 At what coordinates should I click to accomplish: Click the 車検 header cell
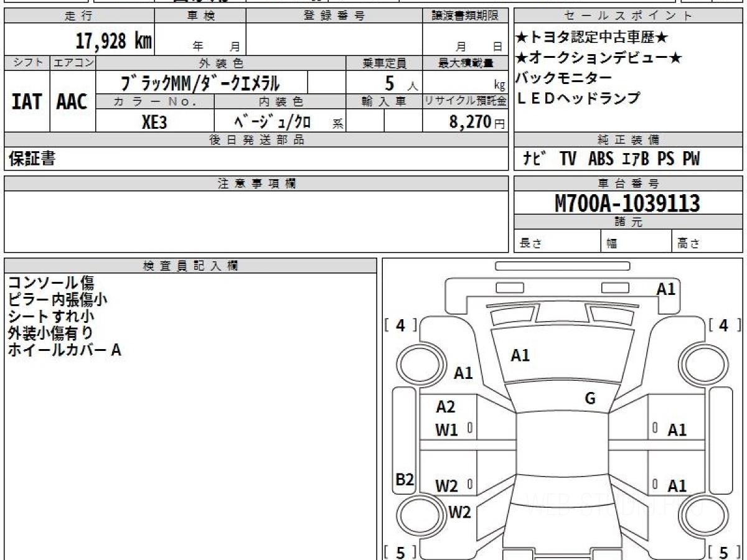click(x=200, y=16)
